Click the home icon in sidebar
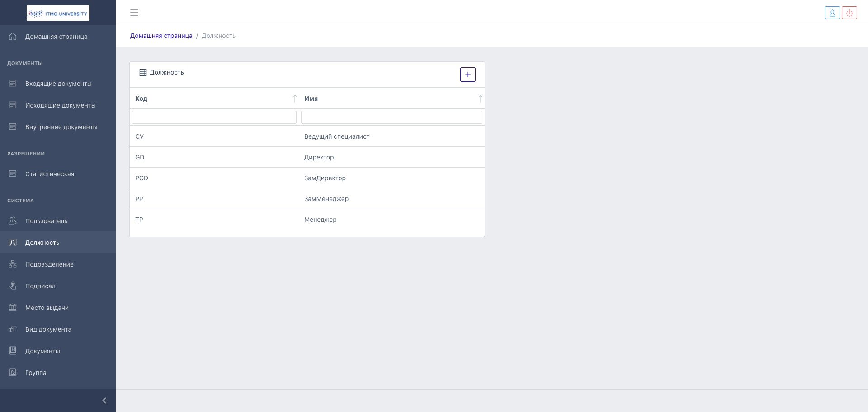This screenshot has height=412, width=868. click(13, 37)
